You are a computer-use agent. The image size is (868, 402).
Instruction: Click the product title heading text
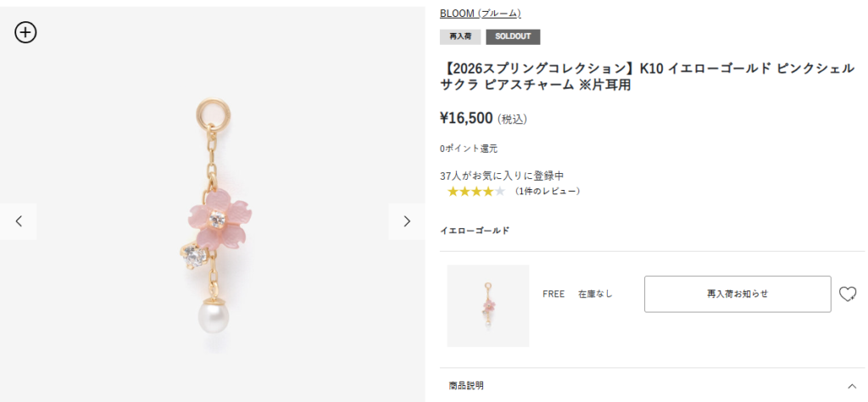(647, 77)
